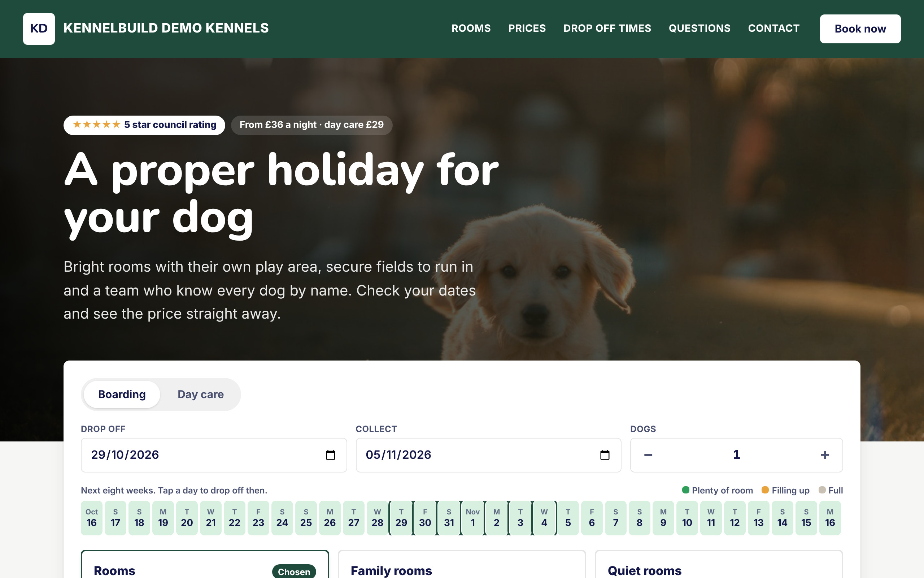The image size is (924, 578).
Task: Click the Plenty of room legend
Action: (x=718, y=490)
